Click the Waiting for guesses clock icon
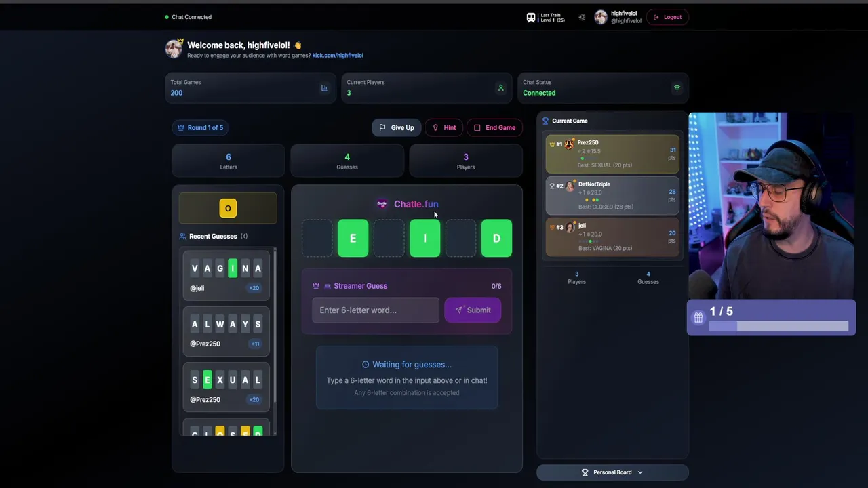 click(366, 365)
